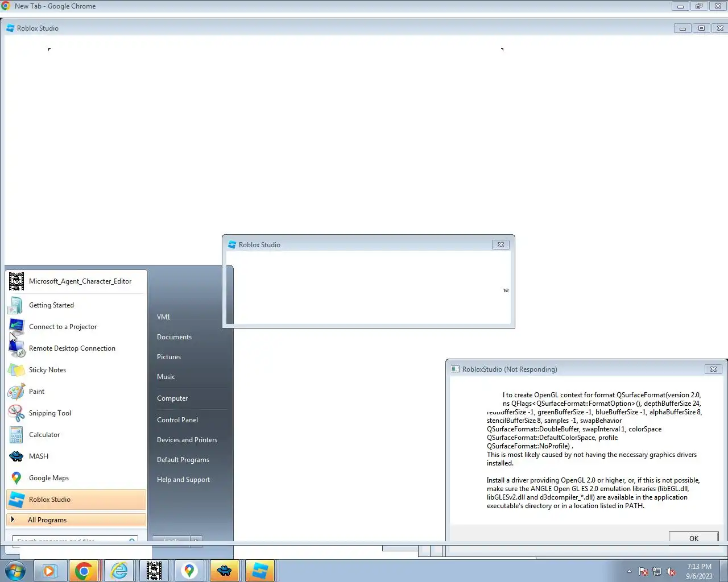Launch MASH from Start menu
Screen dimensions: 728x582
click(76, 456)
